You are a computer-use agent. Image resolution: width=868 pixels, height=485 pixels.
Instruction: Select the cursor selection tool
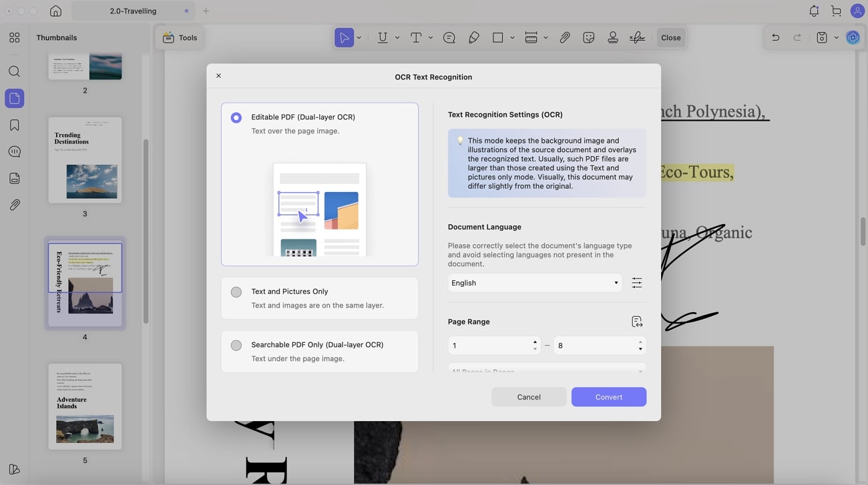click(344, 38)
